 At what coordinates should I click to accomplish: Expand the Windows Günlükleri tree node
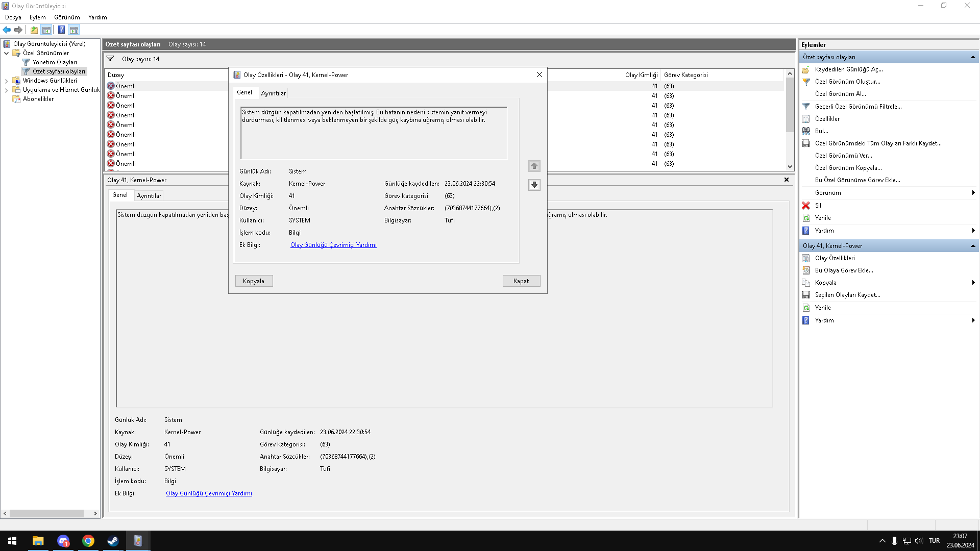(6, 81)
